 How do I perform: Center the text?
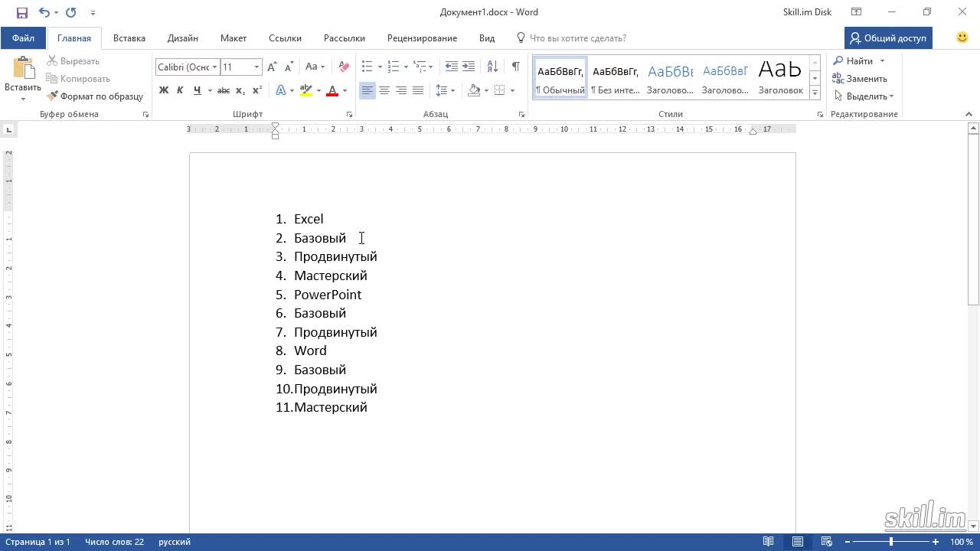point(384,90)
